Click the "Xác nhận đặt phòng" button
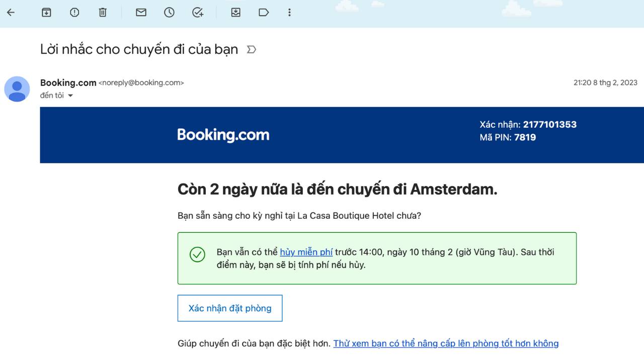This screenshot has width=644, height=362. coord(229,308)
